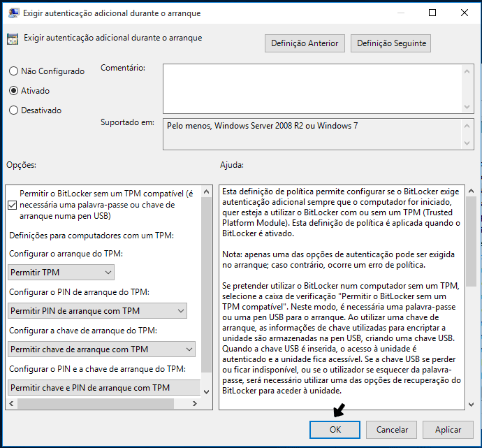Confirm with the OK button
Image resolution: width=482 pixels, height=448 pixels.
click(x=335, y=430)
